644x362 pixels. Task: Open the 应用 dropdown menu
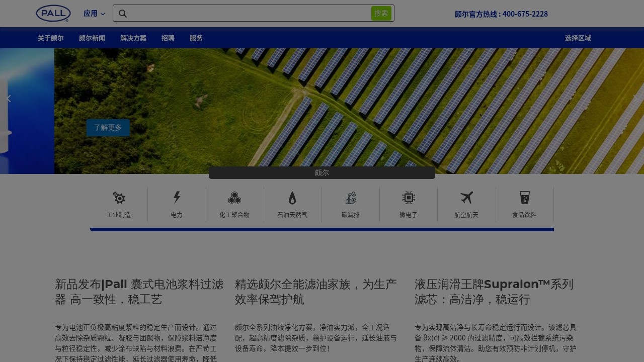pos(94,14)
